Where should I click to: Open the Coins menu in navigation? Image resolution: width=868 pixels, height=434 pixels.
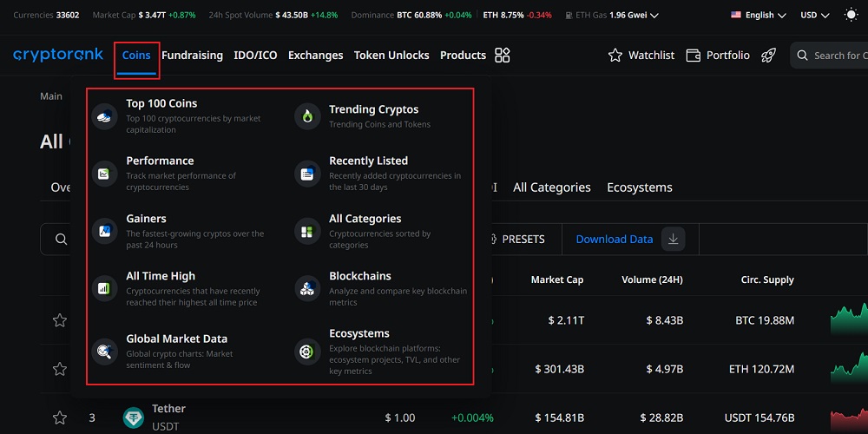[x=136, y=56]
